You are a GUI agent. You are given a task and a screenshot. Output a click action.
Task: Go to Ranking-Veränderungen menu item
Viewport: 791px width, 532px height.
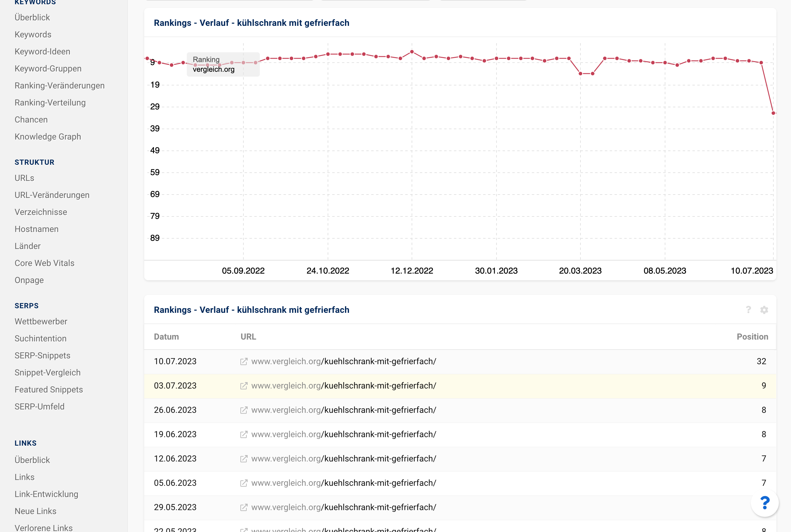pyautogui.click(x=59, y=85)
